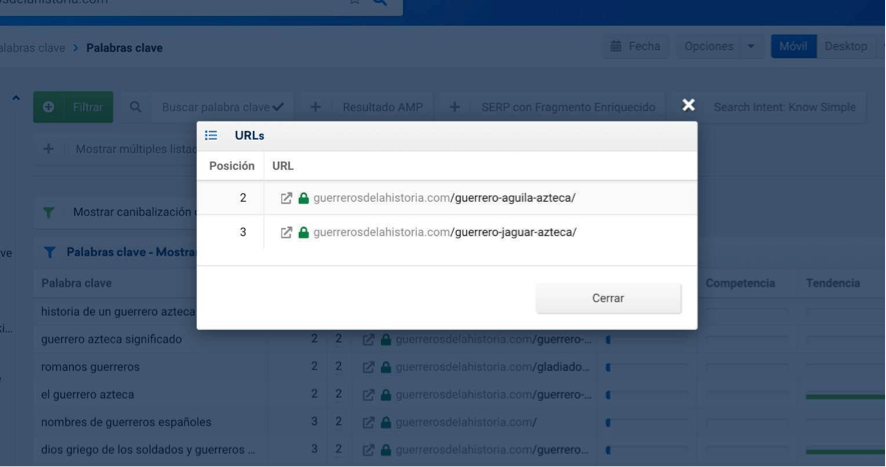886x467 pixels.
Task: Expand the Opciones dropdown arrow
Action: tap(751, 46)
